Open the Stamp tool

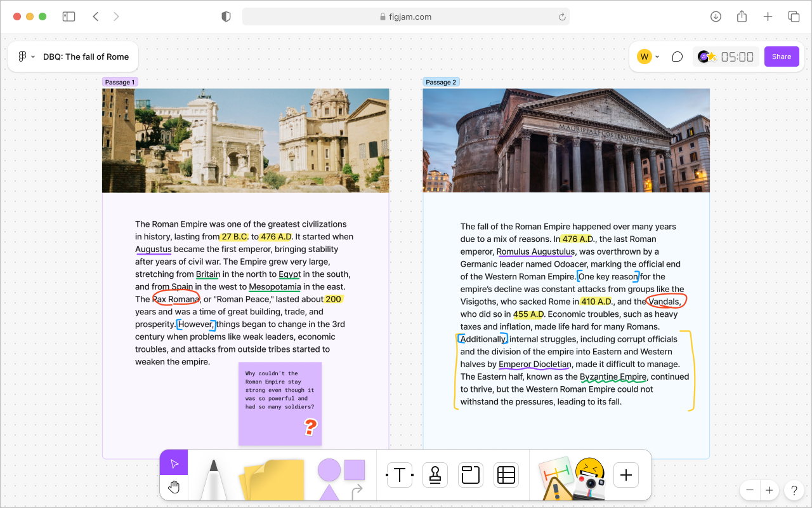pyautogui.click(x=435, y=475)
